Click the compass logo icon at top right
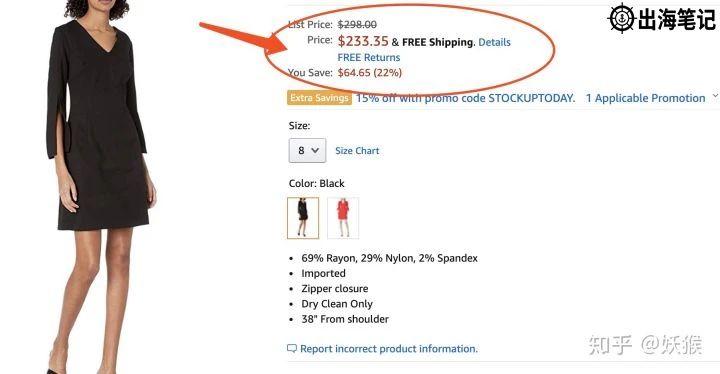Viewport: 720px width, 374px height. pos(621,18)
